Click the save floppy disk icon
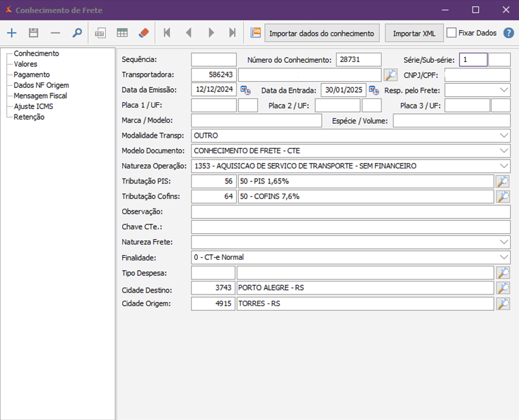 (x=33, y=33)
